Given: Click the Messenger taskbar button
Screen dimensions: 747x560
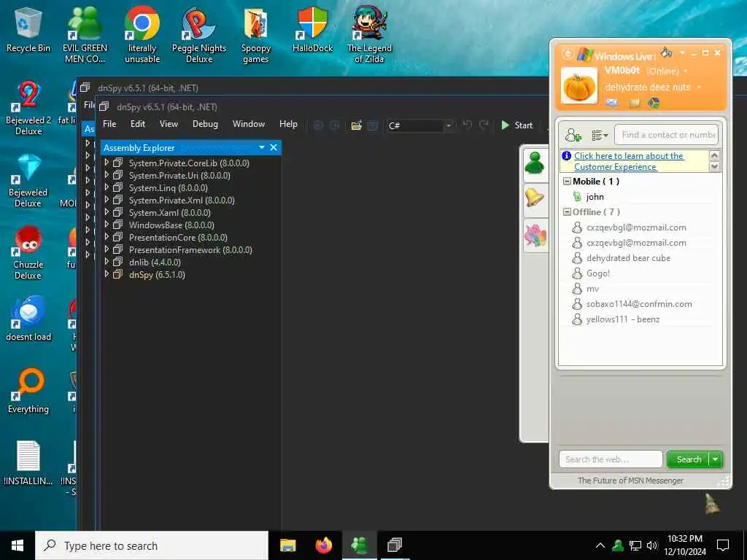Looking at the screenshot, I should tap(359, 545).
